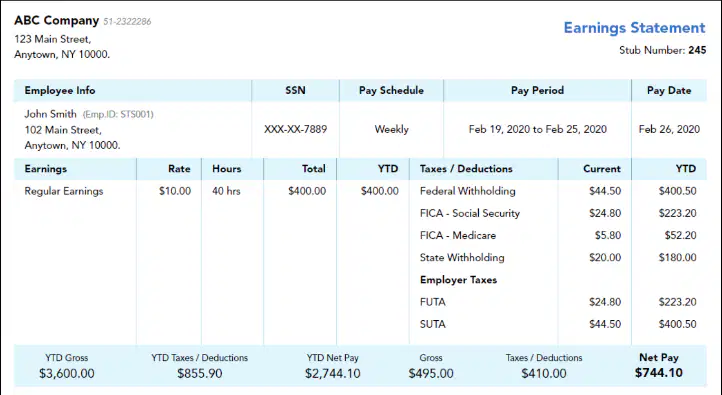Click the State Withholding row

pos(558,257)
